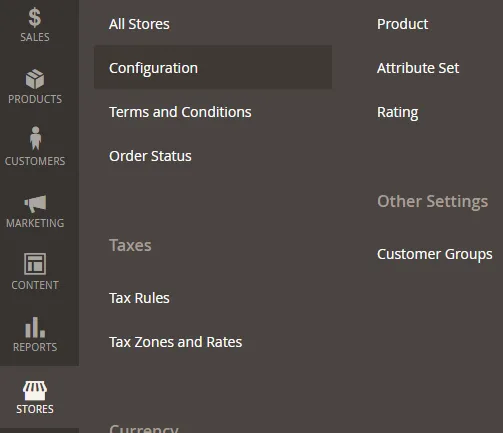Select the Customers person icon

(x=35, y=138)
